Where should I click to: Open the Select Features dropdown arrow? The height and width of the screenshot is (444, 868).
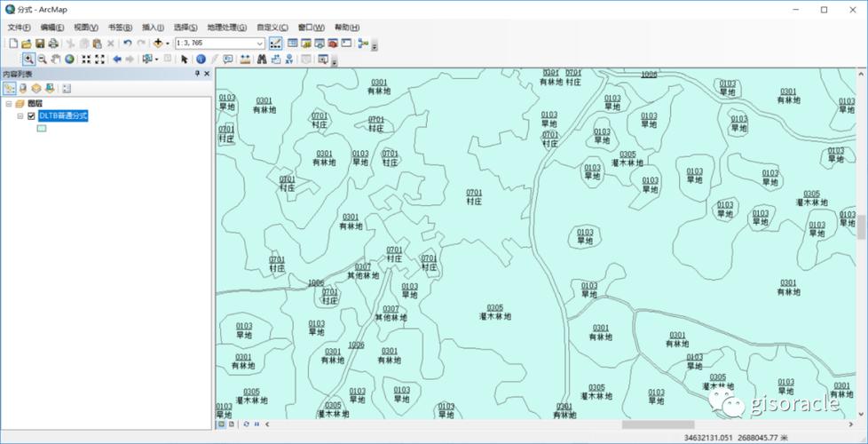click(156, 59)
